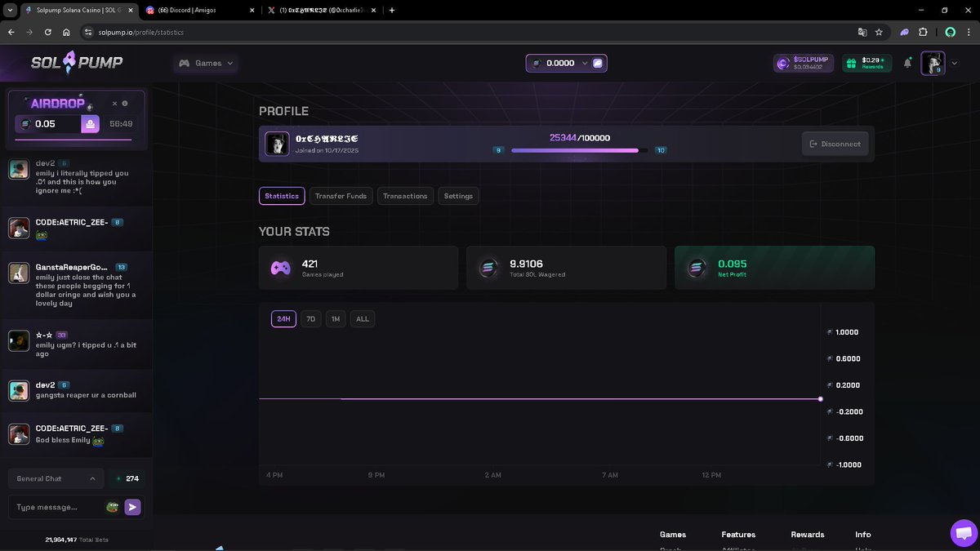The height and width of the screenshot is (551, 980).
Task: Open the Phantom wallet extension
Action: click(905, 32)
